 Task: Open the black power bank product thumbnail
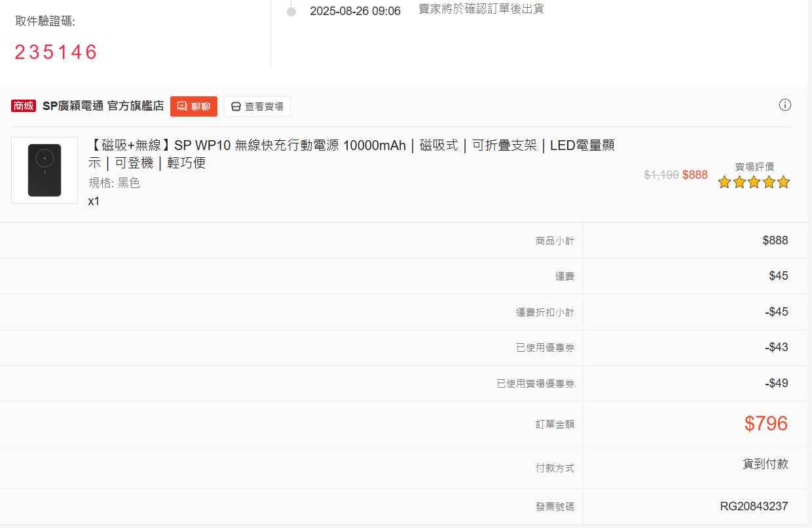click(x=45, y=170)
